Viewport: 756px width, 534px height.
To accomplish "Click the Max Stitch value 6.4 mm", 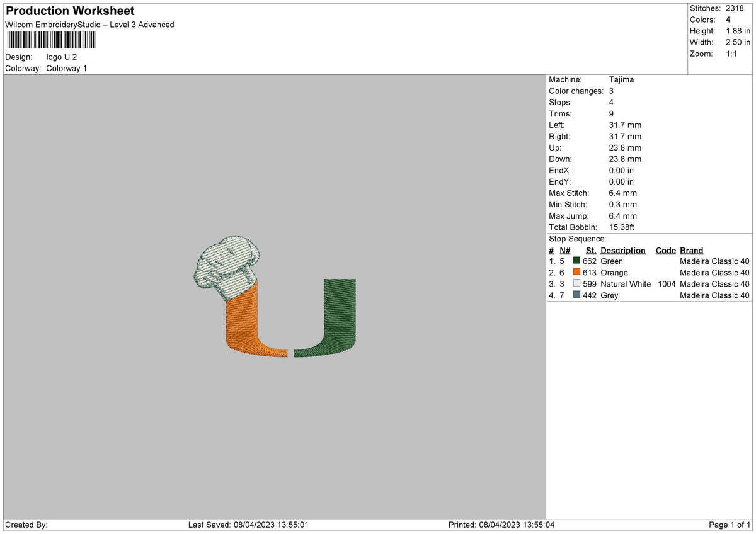I will click(623, 193).
